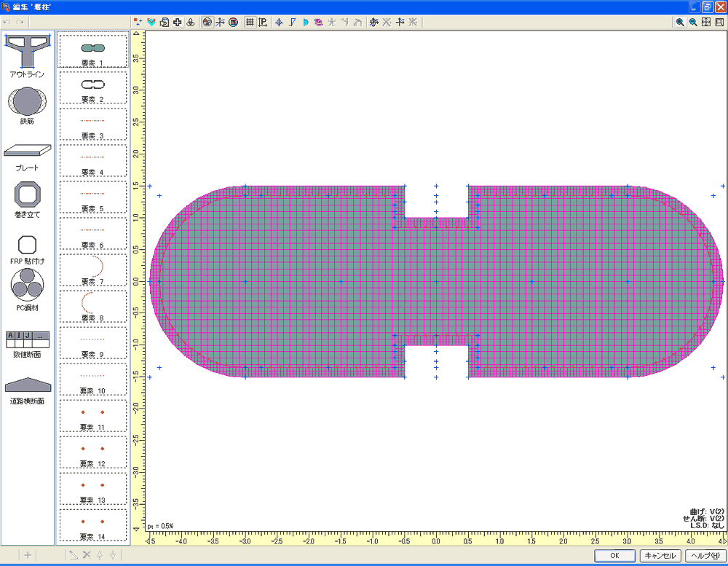Click the cyan and red chevron toolbar icon
The height and width of the screenshot is (566, 728).
pos(151,22)
